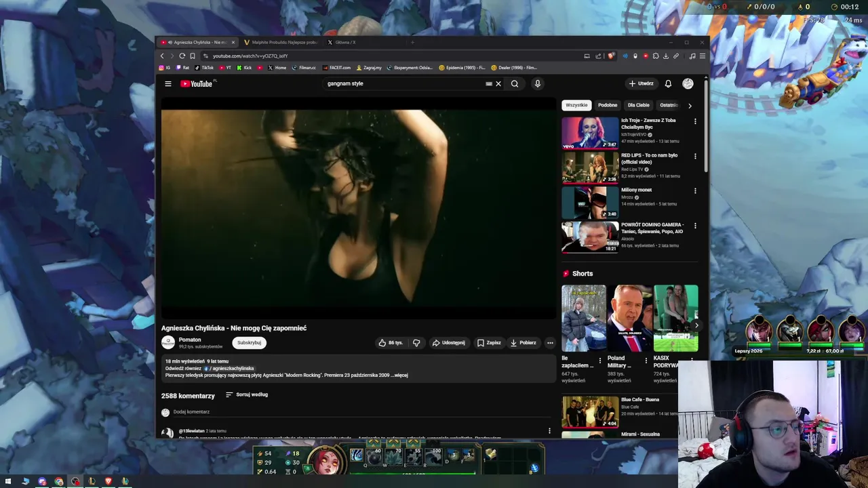Screen dimensions: 868x488
Task: Open the YouTube notifications bell
Action: coord(668,84)
